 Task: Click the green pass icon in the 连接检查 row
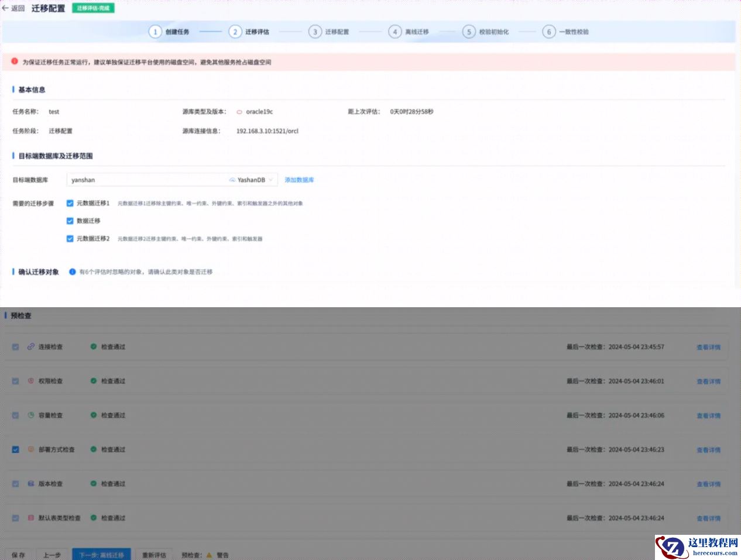tap(94, 346)
